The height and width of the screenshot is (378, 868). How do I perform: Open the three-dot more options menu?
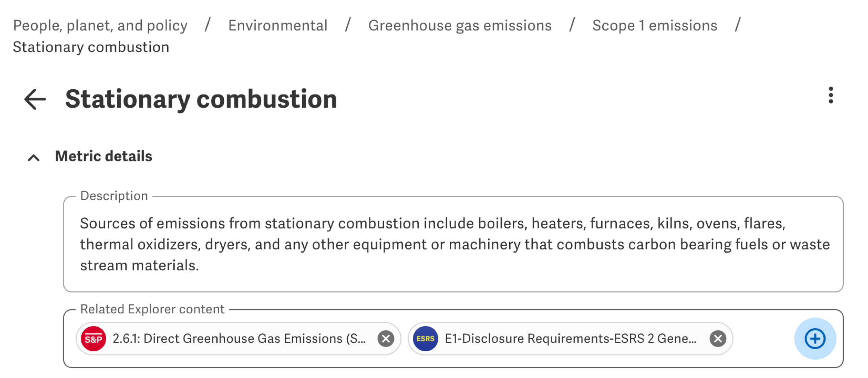pyautogui.click(x=831, y=95)
